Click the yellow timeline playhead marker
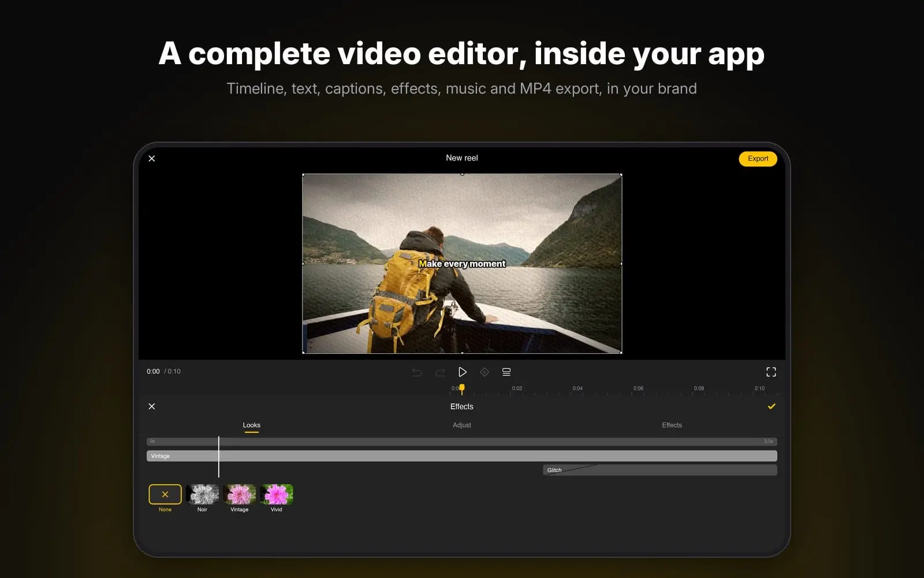 461,389
